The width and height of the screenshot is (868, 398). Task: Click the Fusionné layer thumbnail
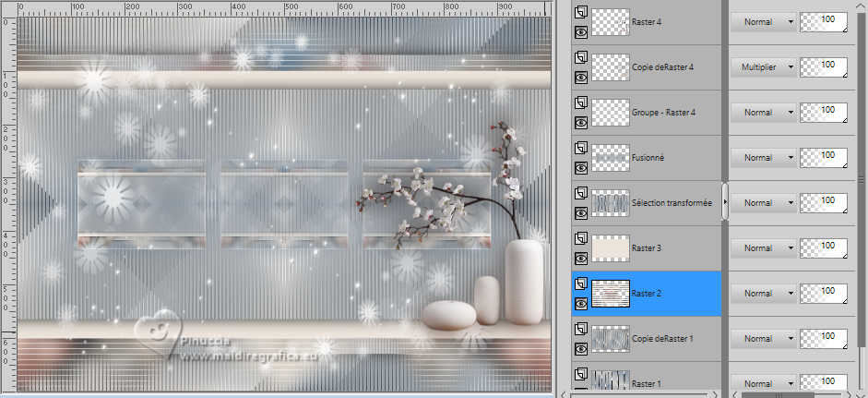click(x=611, y=158)
